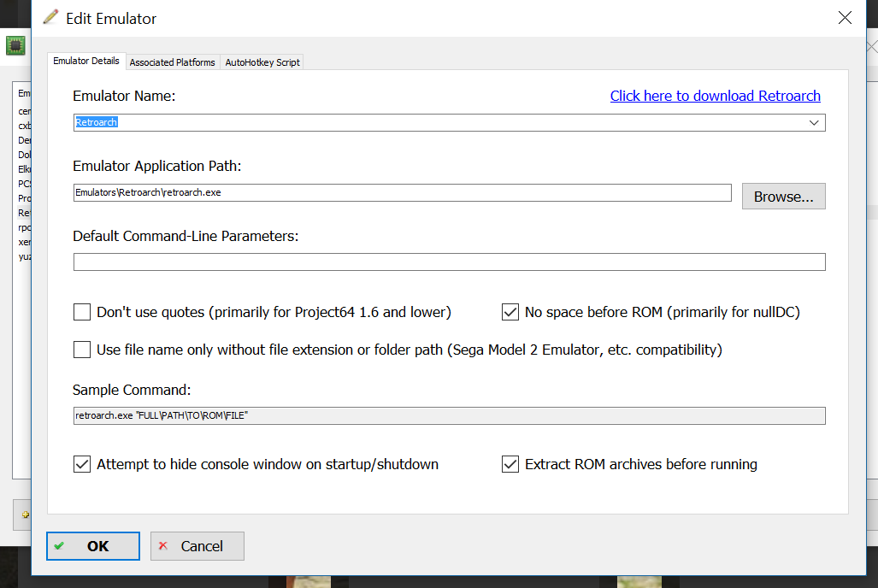Click the Browse button
This screenshot has height=588, width=878.
783,197
